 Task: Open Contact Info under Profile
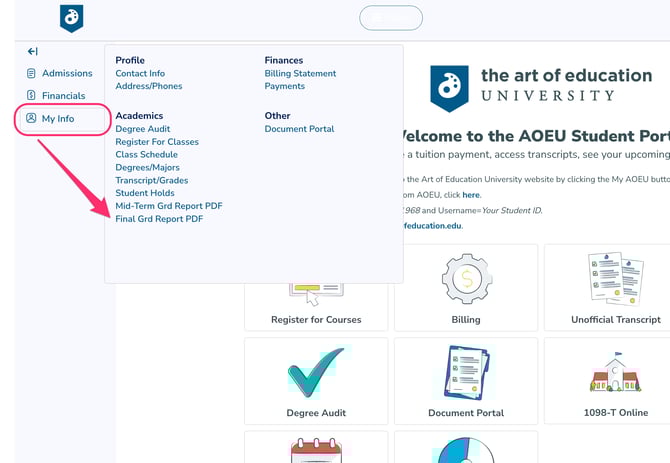(140, 73)
